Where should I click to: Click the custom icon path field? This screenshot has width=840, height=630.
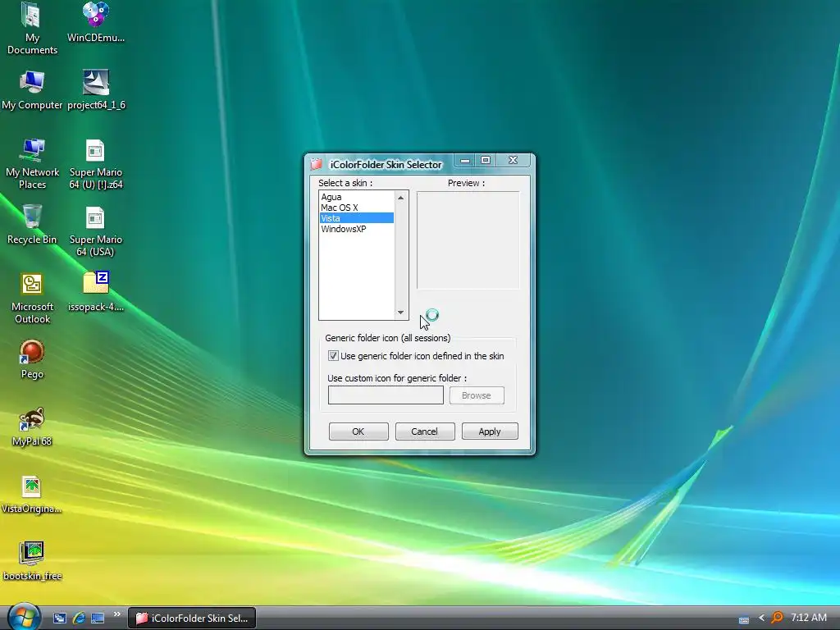click(x=386, y=395)
